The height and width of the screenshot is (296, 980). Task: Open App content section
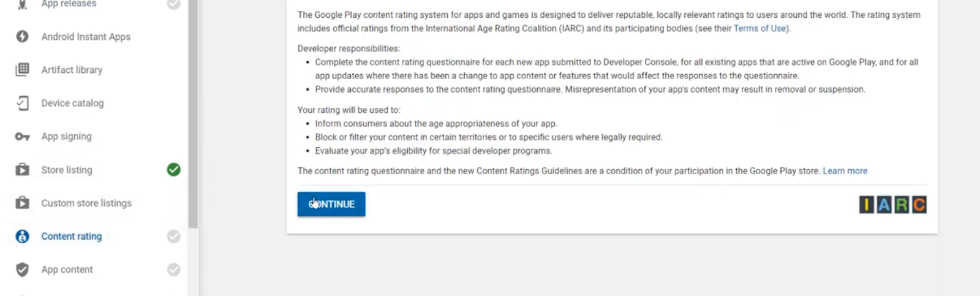(67, 270)
